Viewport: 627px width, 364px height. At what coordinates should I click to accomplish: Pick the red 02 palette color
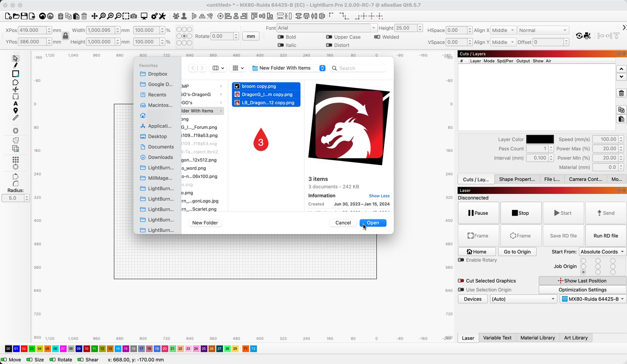(x=24, y=349)
